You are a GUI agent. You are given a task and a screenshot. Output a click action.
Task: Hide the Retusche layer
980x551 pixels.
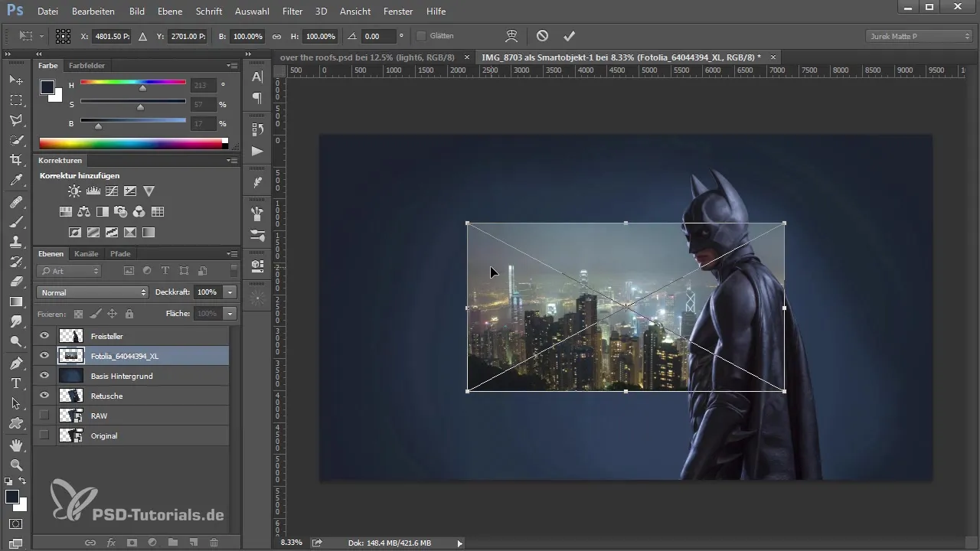44,396
